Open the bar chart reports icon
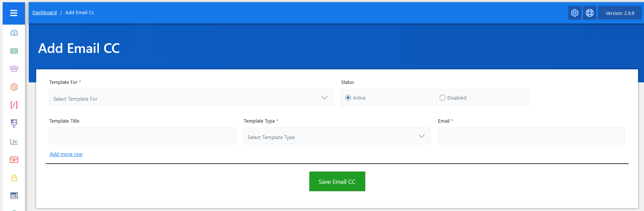Viewport: 644px width, 211px height. (14, 141)
